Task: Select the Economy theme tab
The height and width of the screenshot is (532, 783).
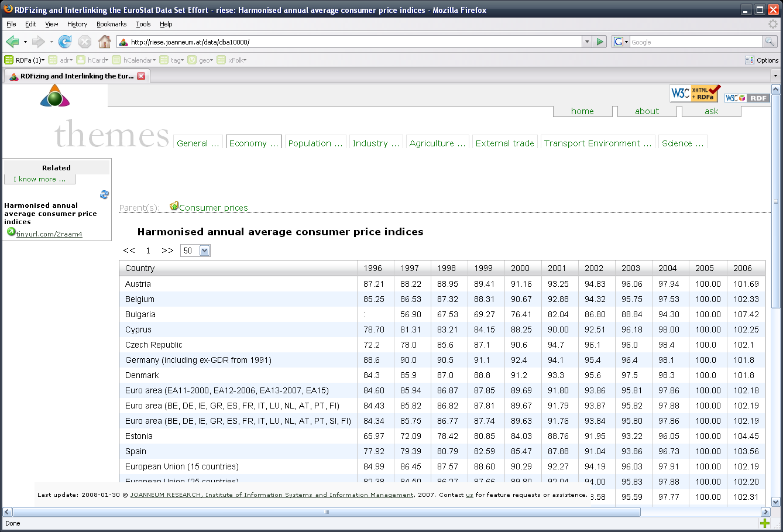Action: 253,143
